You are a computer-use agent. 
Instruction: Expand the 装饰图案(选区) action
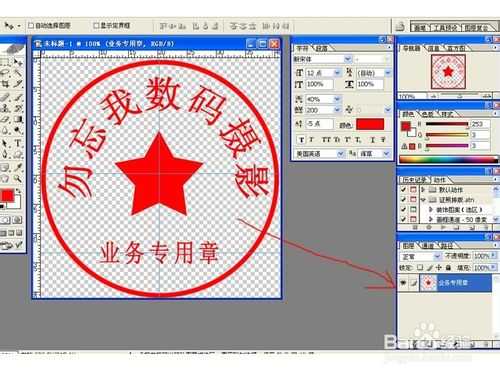[431, 209]
